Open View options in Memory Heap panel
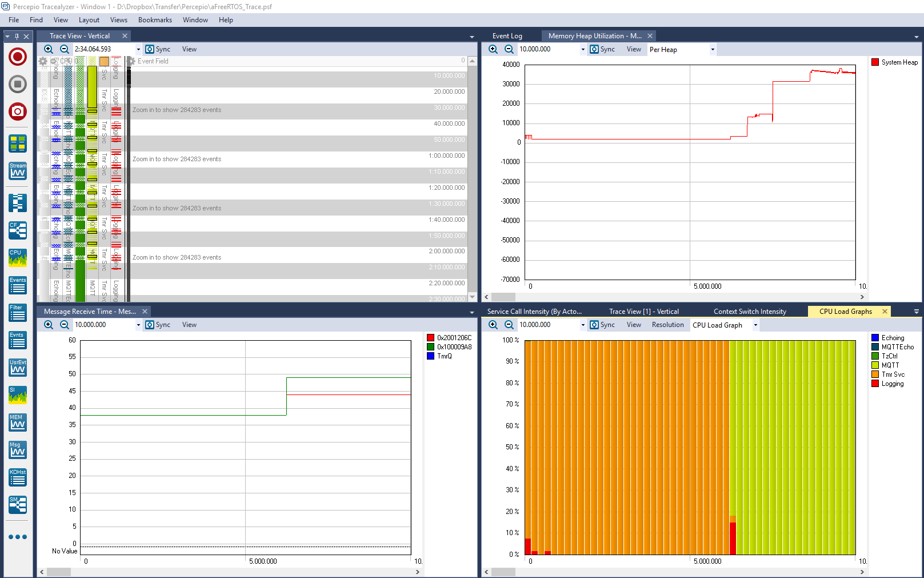 [x=634, y=49]
